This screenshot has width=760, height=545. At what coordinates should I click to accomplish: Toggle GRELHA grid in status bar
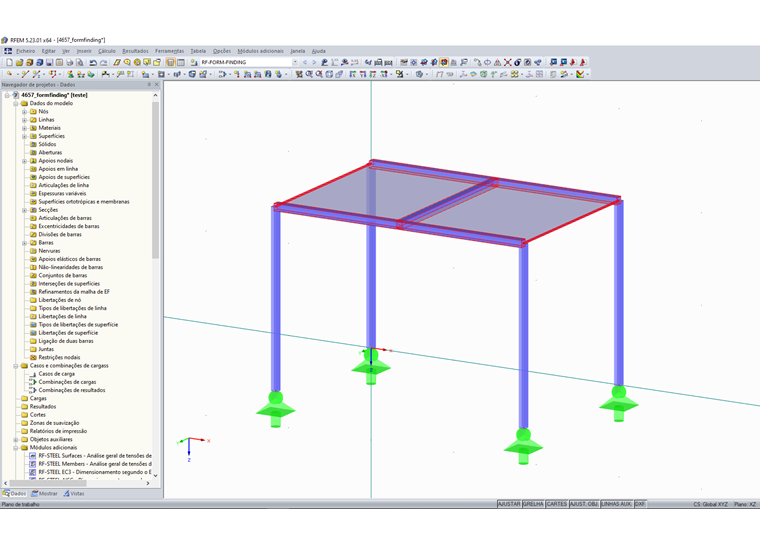533,504
